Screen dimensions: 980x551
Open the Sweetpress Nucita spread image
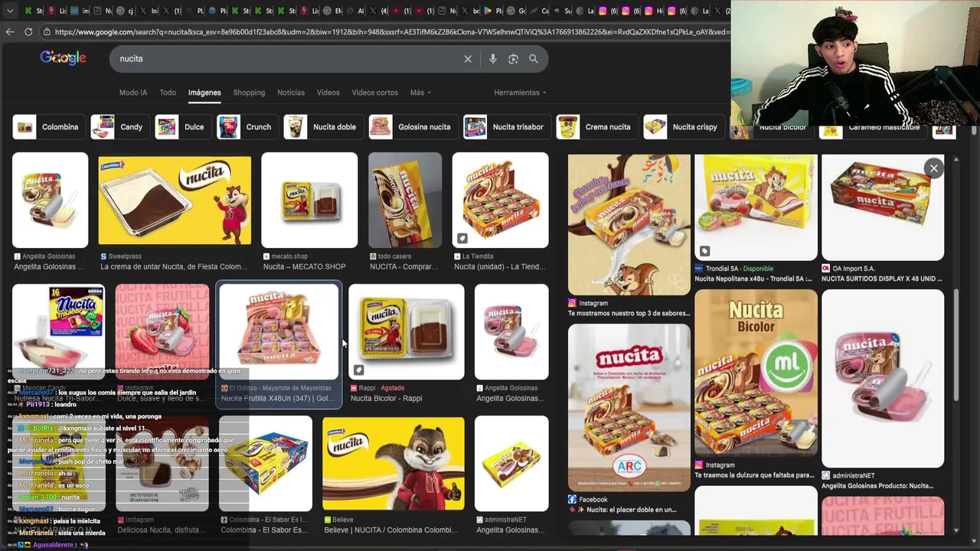(x=175, y=201)
